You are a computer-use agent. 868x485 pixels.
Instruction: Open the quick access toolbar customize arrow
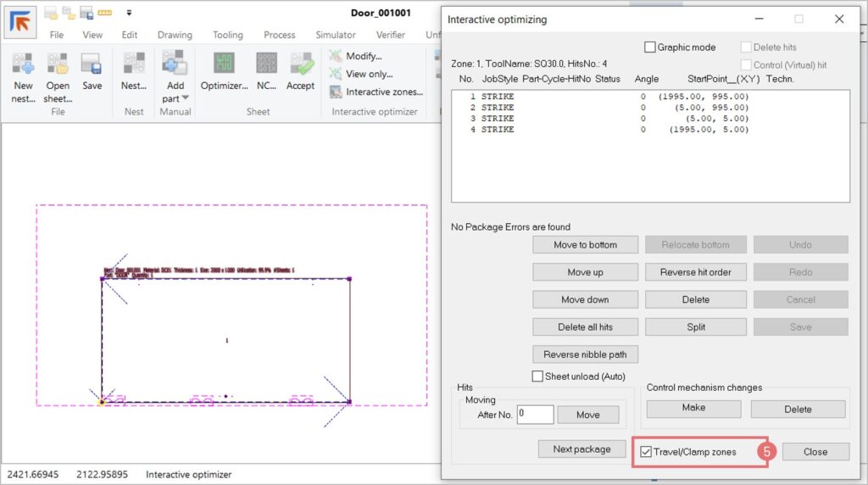pos(129,13)
